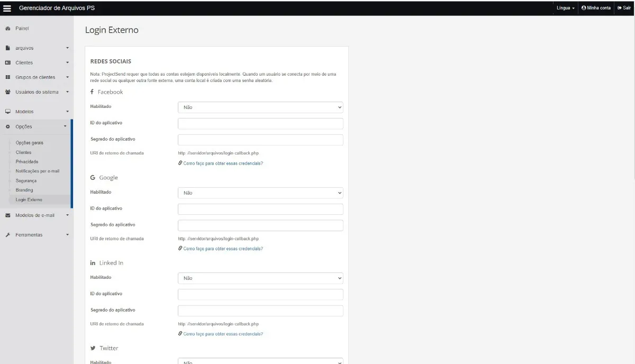Focus Linked In Segredo do aplicativo field
The height and width of the screenshot is (364, 635).
260,311
